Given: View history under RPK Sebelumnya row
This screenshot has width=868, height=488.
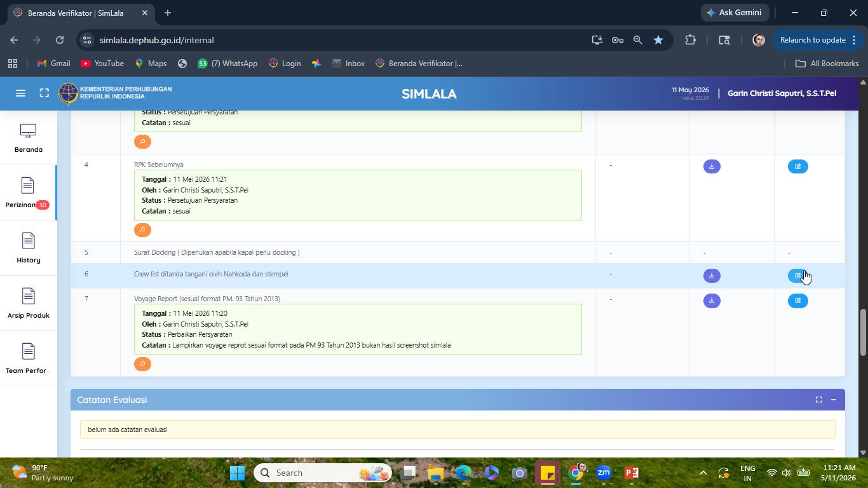Looking at the screenshot, I should tap(142, 229).
